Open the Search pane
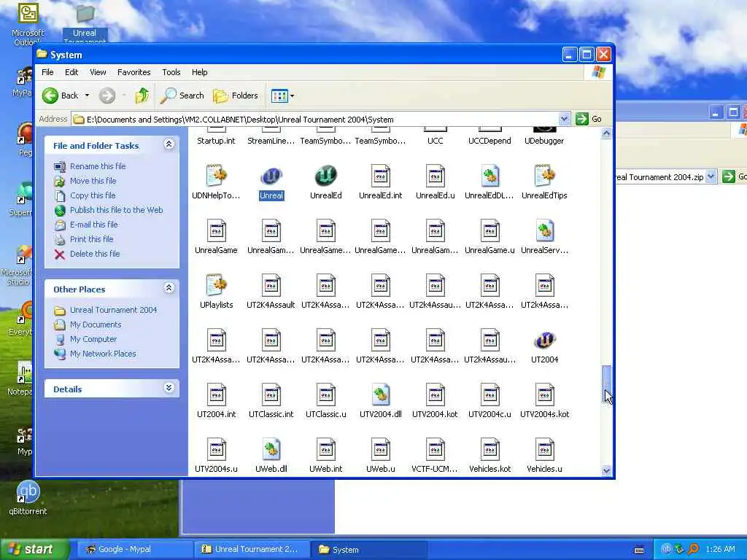The image size is (747, 560). (182, 96)
